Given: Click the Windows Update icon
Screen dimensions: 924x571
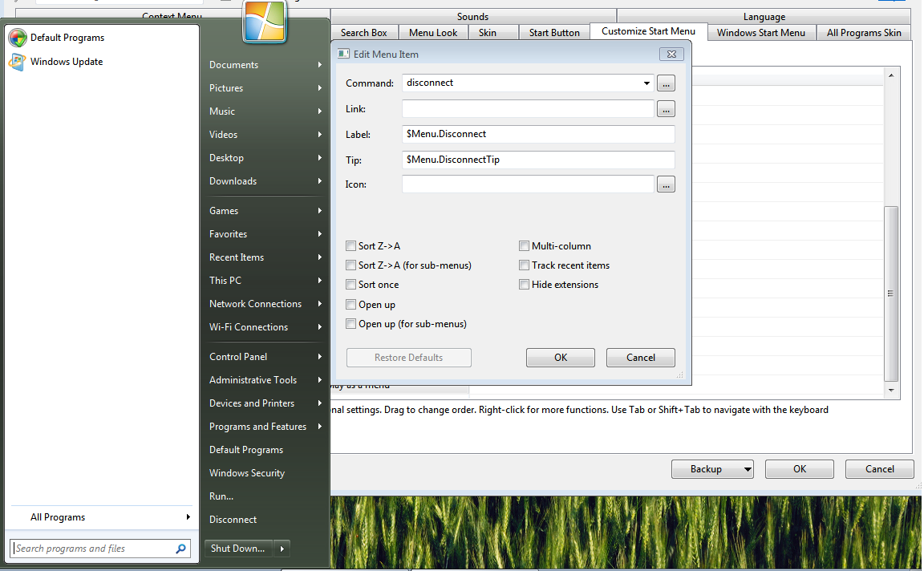Looking at the screenshot, I should pos(18,62).
